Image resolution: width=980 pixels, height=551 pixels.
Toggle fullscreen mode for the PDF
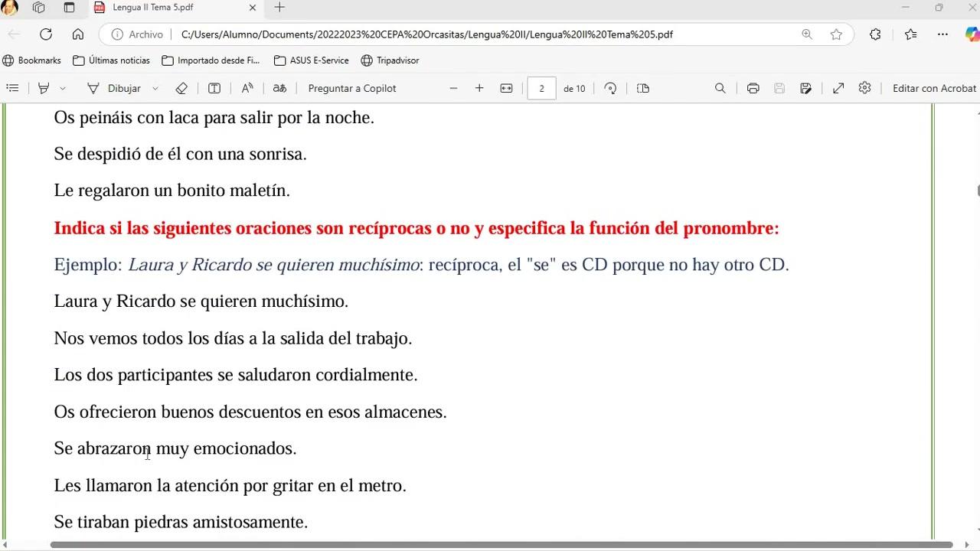click(x=838, y=89)
